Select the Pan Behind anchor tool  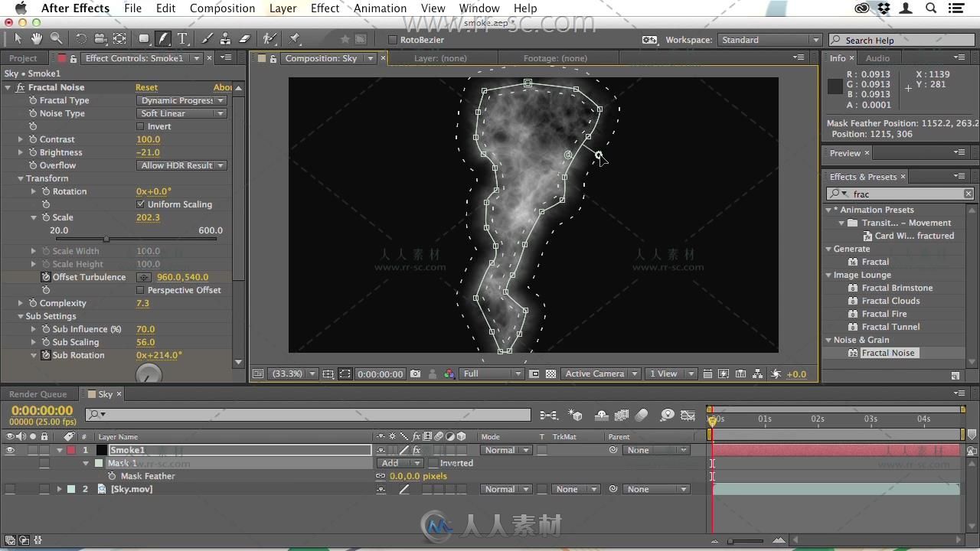[119, 38]
